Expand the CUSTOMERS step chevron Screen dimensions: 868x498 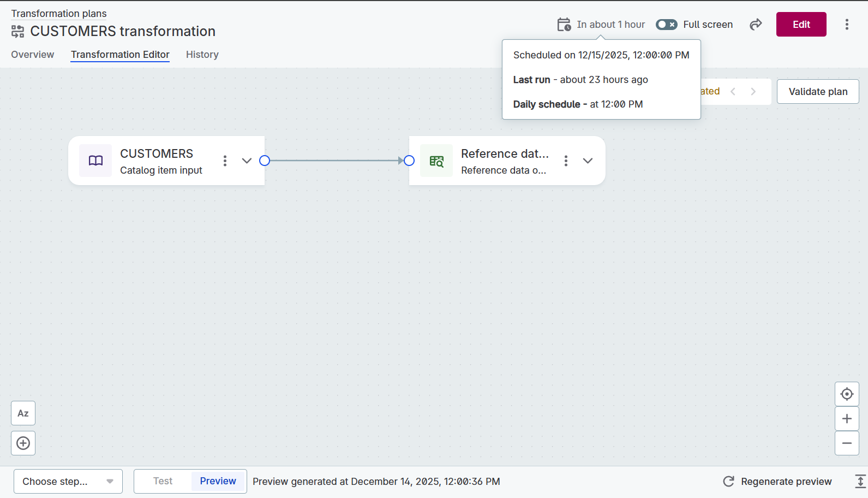click(x=247, y=161)
